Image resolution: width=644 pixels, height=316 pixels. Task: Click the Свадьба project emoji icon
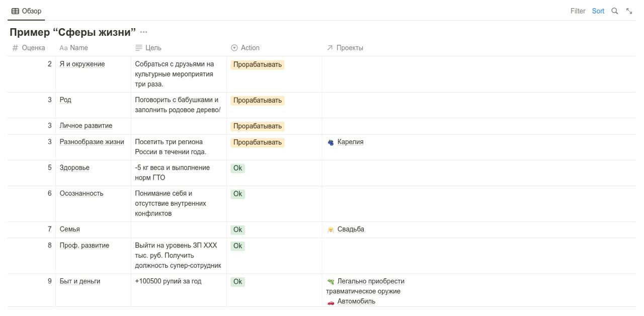coord(331,229)
